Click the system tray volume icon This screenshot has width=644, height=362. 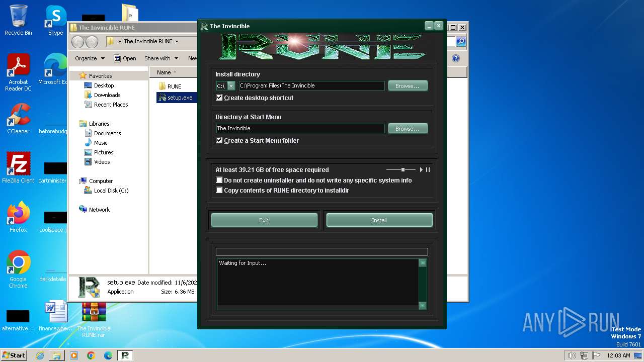[572, 355]
